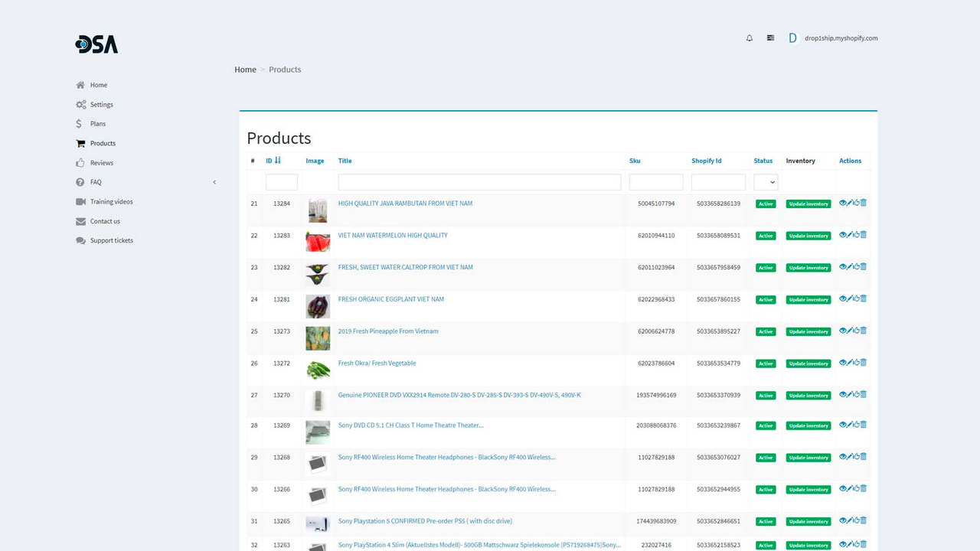Screen dimensions: 980x551
Task: Click the Active status toggle for Sony Playstation 5
Action: (x=765, y=521)
